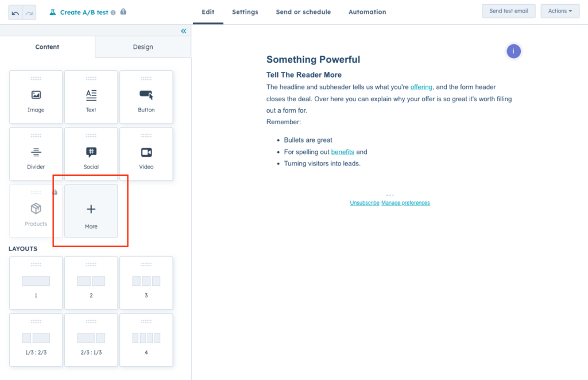
Task: Select the Image content module
Action: 36,97
